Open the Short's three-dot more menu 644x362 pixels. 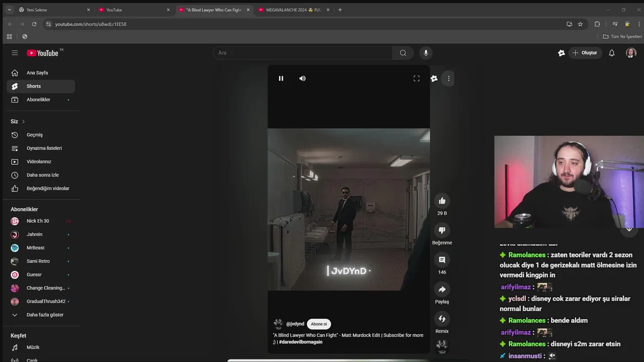click(x=449, y=78)
